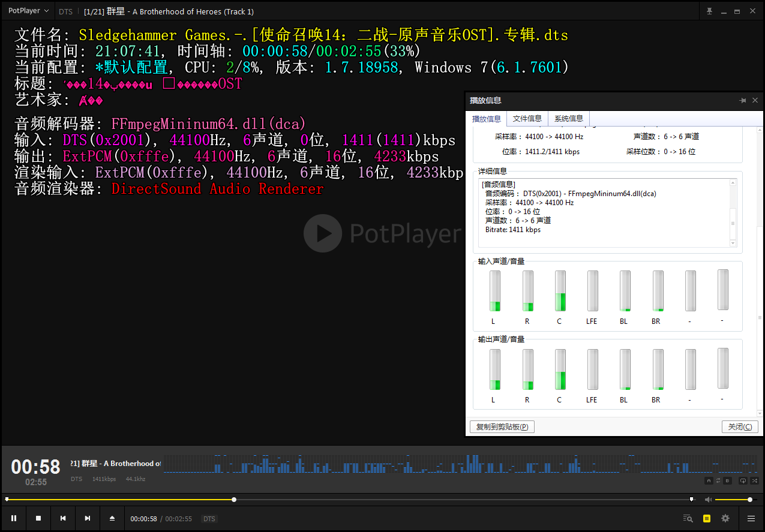Switch to the 文件信息 tab
This screenshot has height=532, width=765.
tap(527, 118)
